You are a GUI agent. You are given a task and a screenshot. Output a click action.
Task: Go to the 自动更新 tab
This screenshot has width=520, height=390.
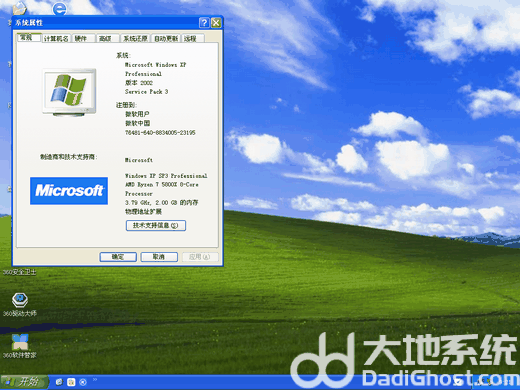pos(166,39)
